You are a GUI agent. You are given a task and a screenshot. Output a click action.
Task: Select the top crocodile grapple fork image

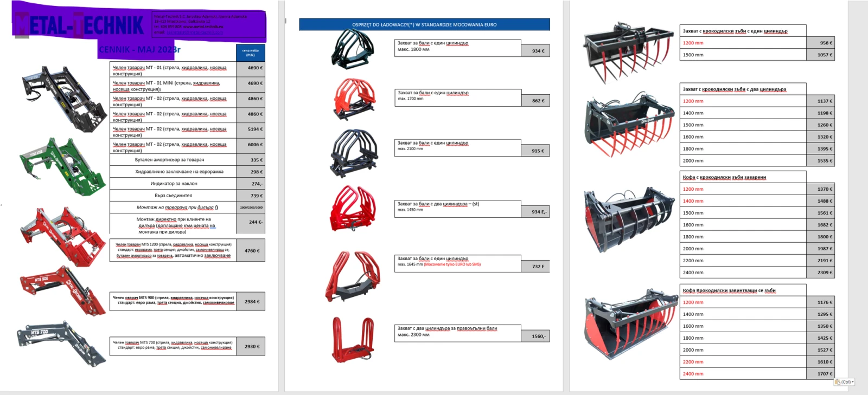point(623,51)
